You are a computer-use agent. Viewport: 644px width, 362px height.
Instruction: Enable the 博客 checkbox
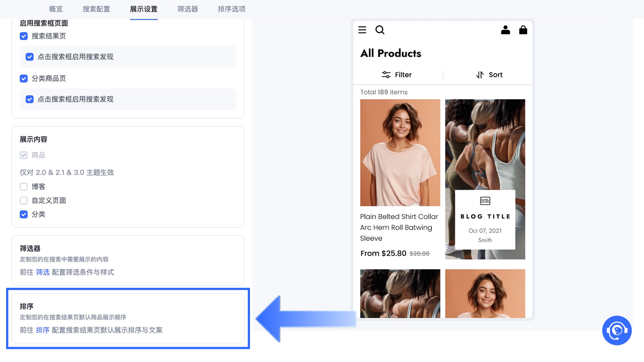pos(24,187)
